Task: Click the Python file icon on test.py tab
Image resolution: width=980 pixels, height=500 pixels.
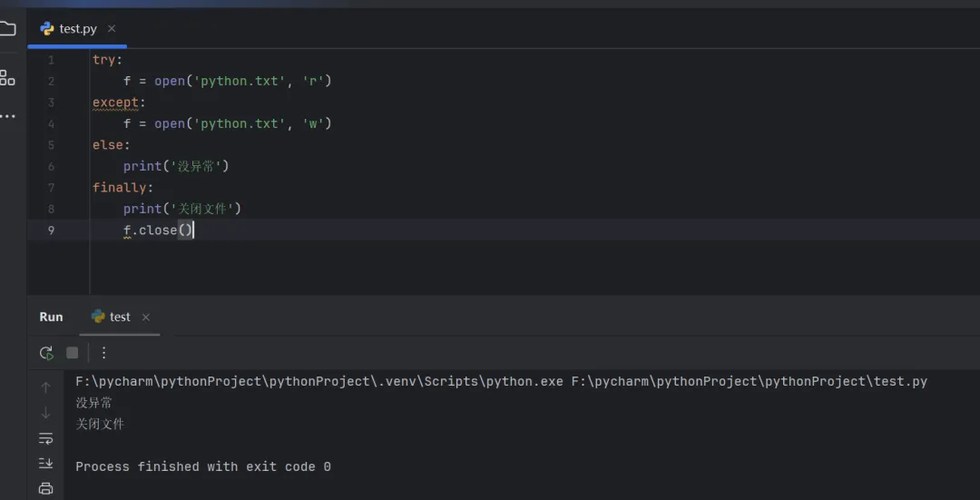Action: coord(47,29)
